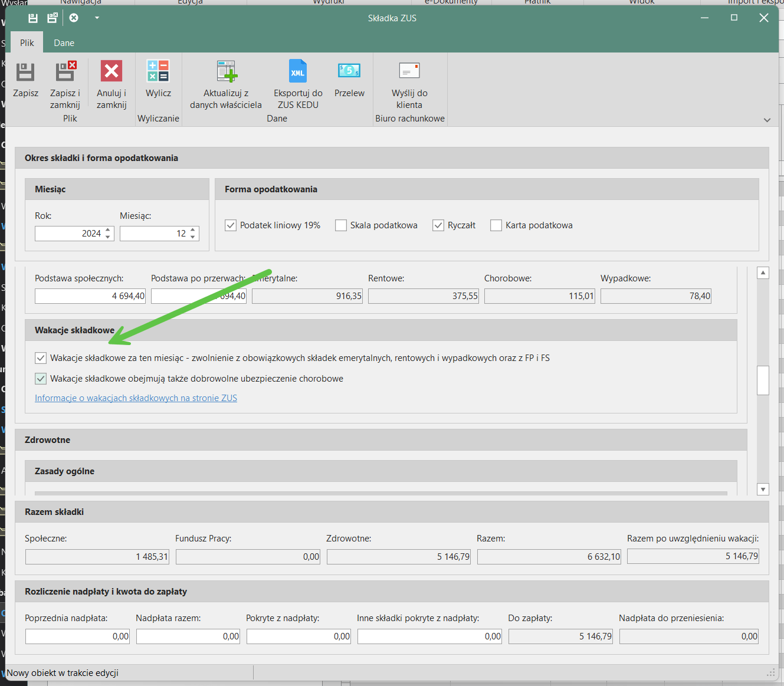Click the Poprzednia nadpłata input field
The image size is (784, 686).
tap(77, 636)
